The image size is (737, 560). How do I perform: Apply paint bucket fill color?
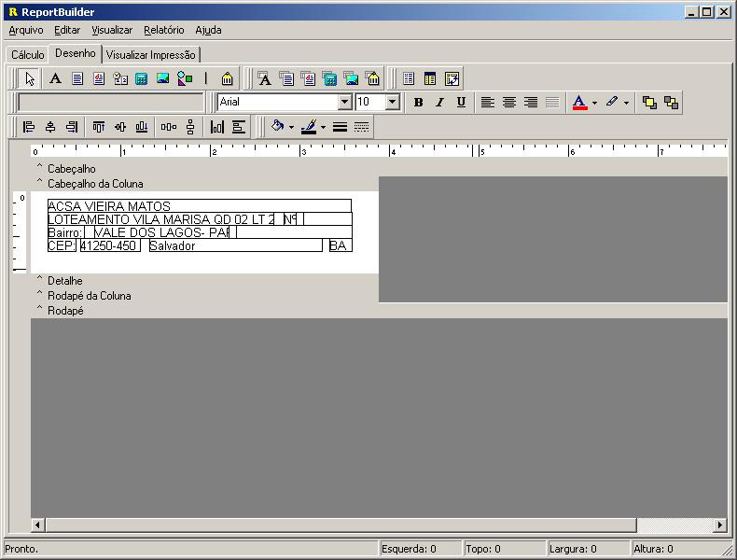tap(277, 127)
